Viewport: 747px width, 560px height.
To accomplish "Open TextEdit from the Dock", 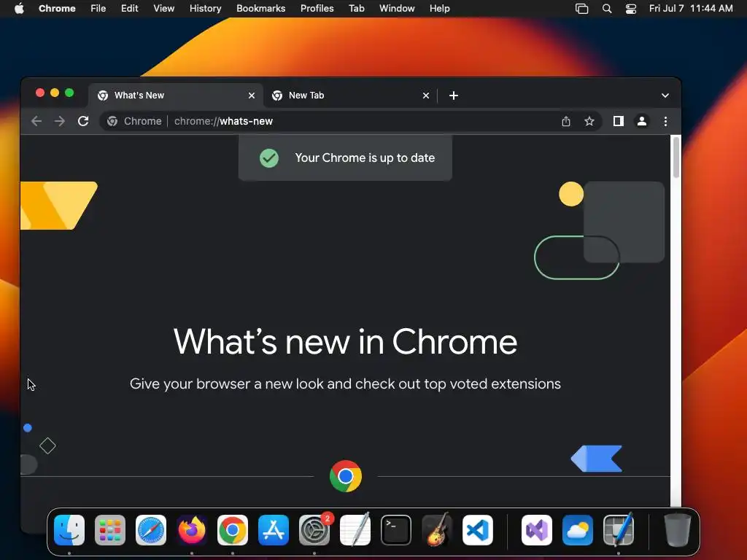I will tap(355, 529).
